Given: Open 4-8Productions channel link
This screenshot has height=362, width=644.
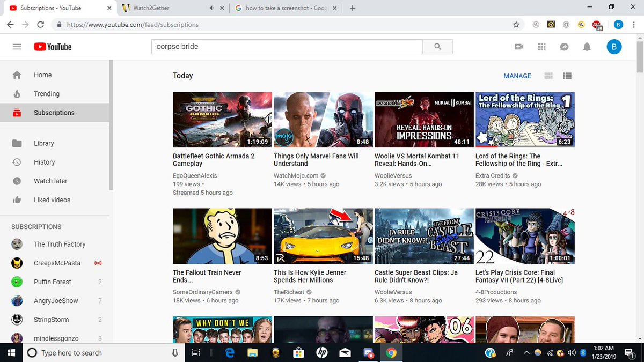Looking at the screenshot, I should pos(496,292).
